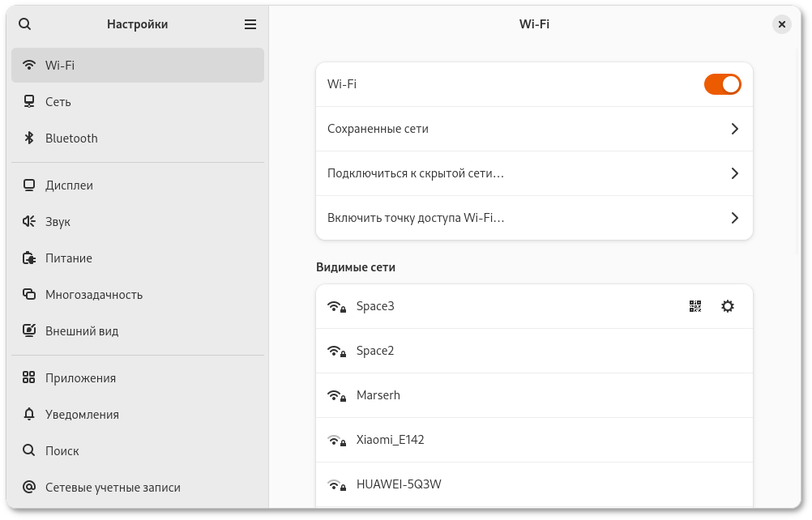Connect to the Marserh network
The image size is (812, 520).
378,395
